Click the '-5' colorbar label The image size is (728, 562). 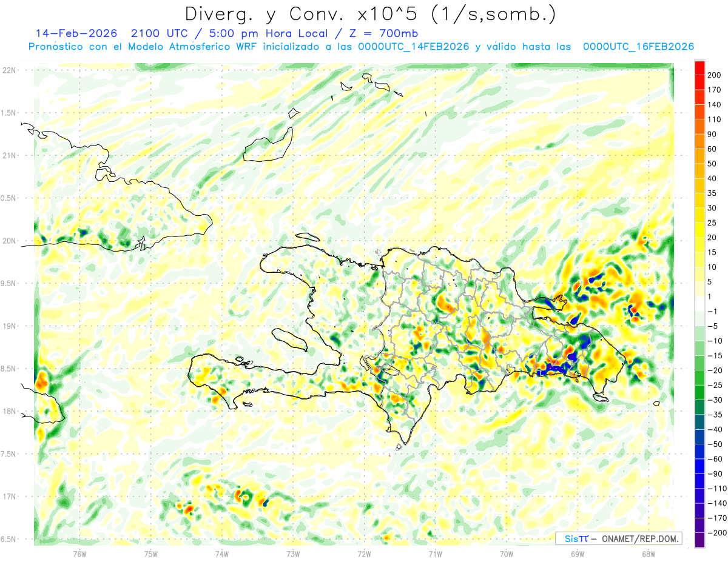(712, 326)
